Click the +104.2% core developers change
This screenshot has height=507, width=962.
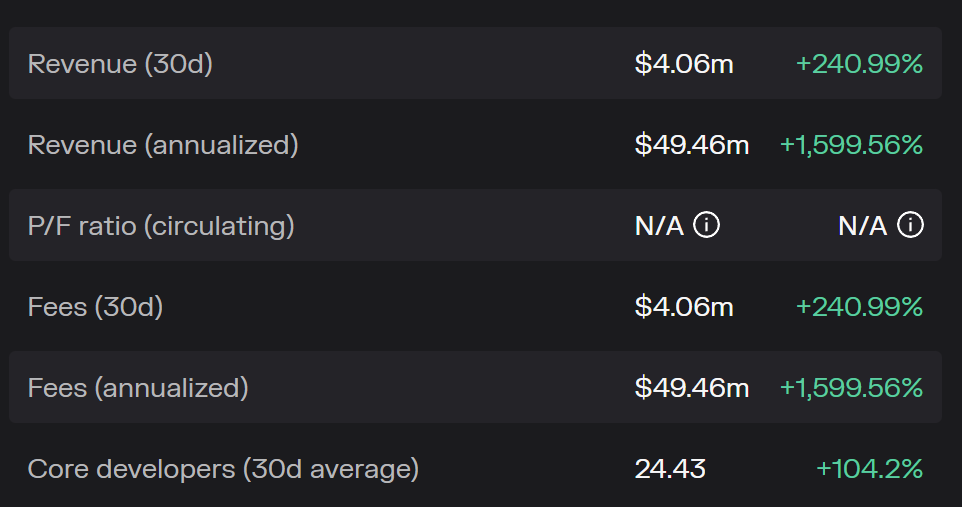[x=869, y=468]
